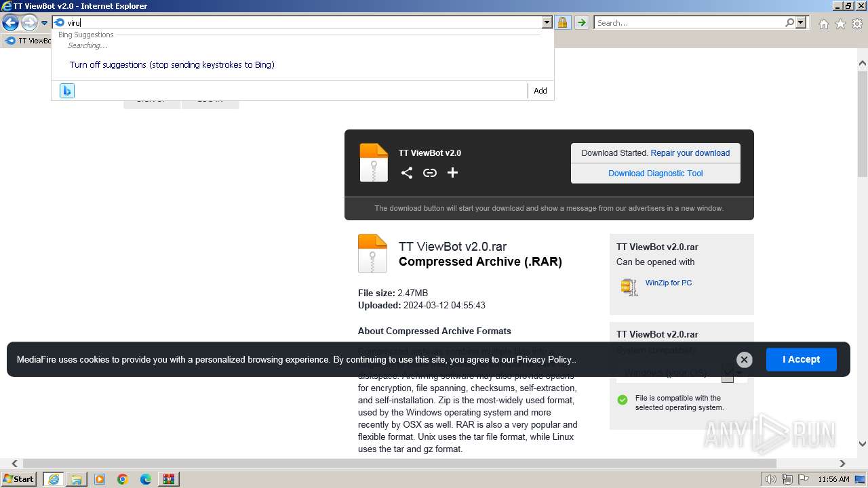Open Microsoft Edge from the taskbar
868x488 pixels.
146,479
